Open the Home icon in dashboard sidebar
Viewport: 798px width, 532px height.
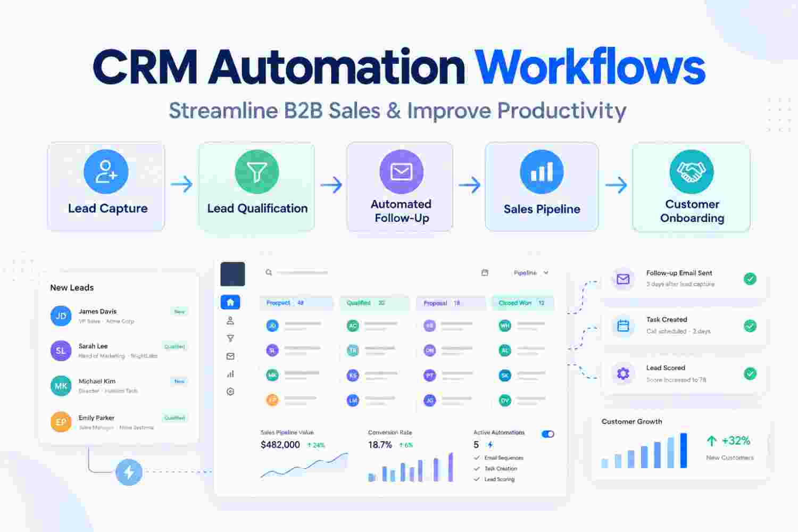230,302
